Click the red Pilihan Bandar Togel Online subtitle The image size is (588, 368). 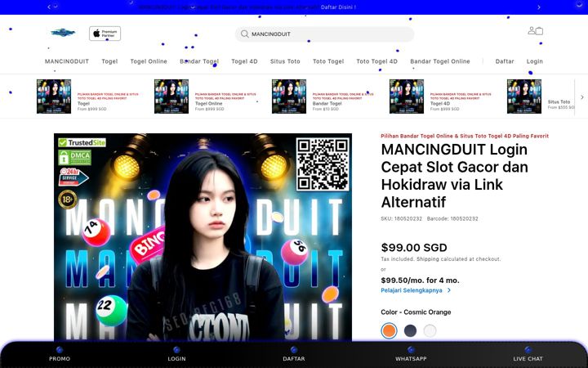[465, 136]
